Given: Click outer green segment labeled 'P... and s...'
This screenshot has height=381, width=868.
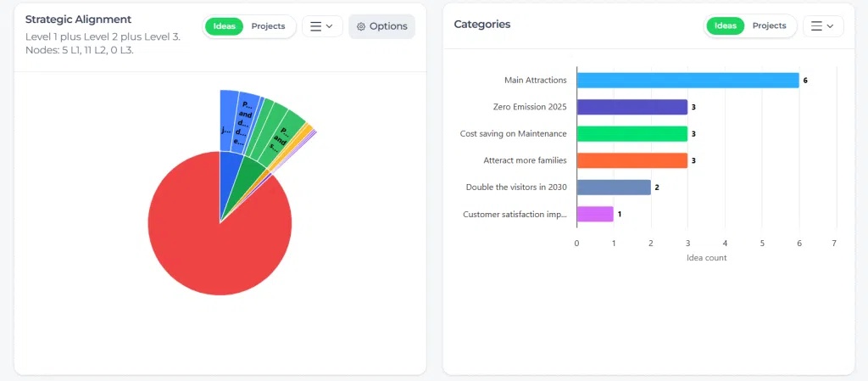Looking at the screenshot, I should point(282,138).
